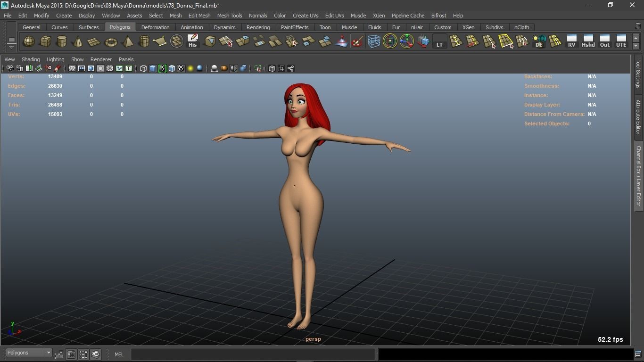Open the File menu

[x=8, y=16]
